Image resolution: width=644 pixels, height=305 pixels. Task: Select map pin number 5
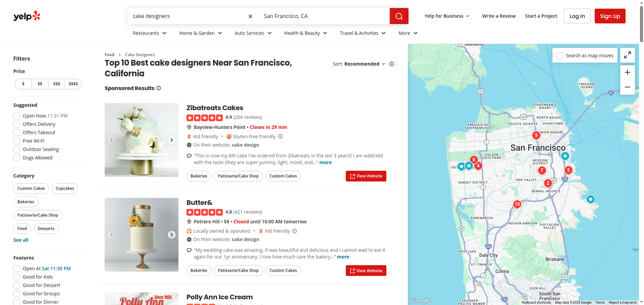pyautogui.click(x=568, y=170)
